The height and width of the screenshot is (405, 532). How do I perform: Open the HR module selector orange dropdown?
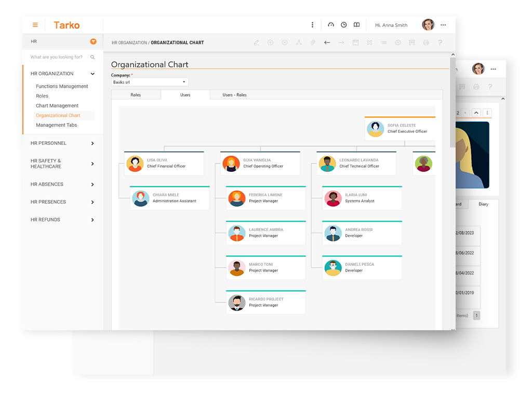(93, 42)
